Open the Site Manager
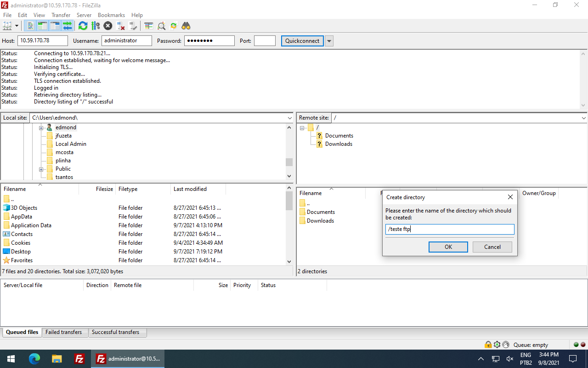This screenshot has height=368, width=588. pyautogui.click(x=7, y=26)
